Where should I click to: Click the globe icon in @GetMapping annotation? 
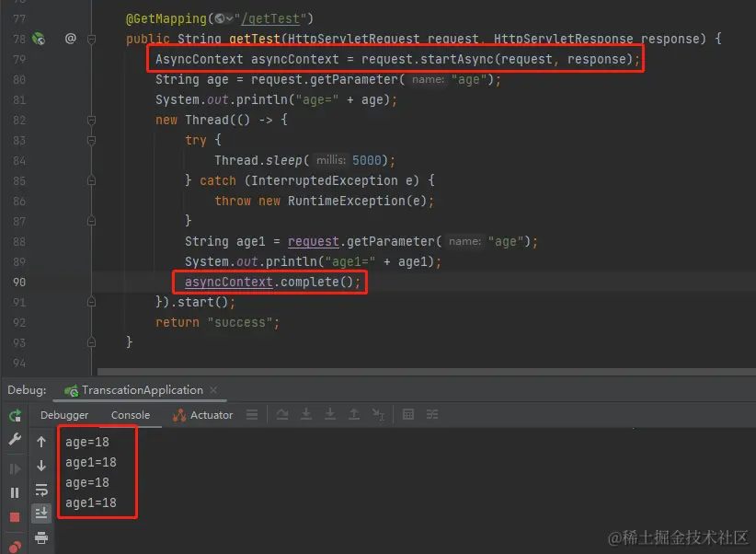220,18
